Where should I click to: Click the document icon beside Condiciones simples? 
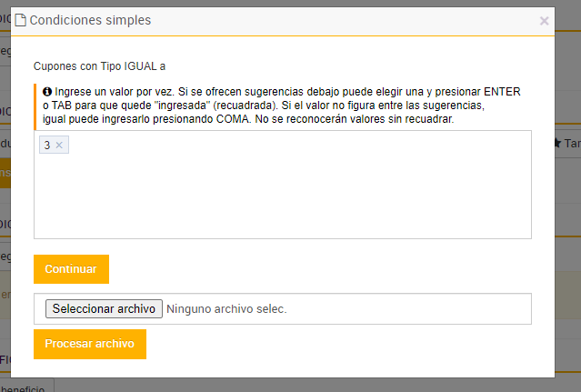tap(21, 20)
